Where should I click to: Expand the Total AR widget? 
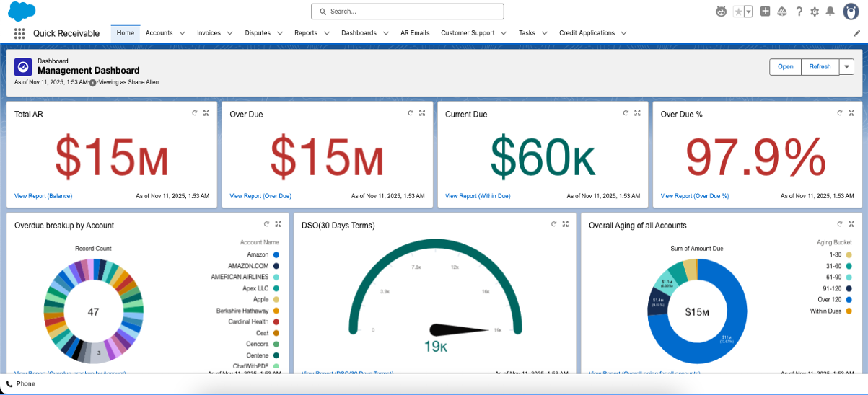(206, 113)
